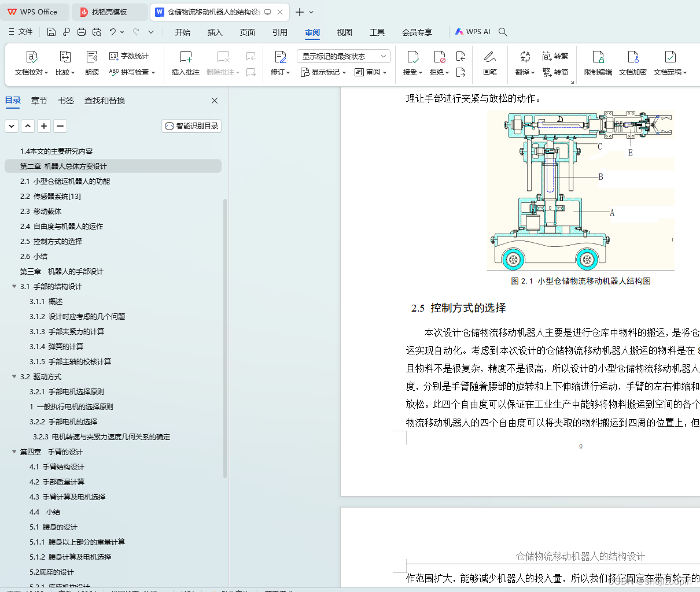Switch navigation pane to 查找和替换 tab

(x=105, y=101)
